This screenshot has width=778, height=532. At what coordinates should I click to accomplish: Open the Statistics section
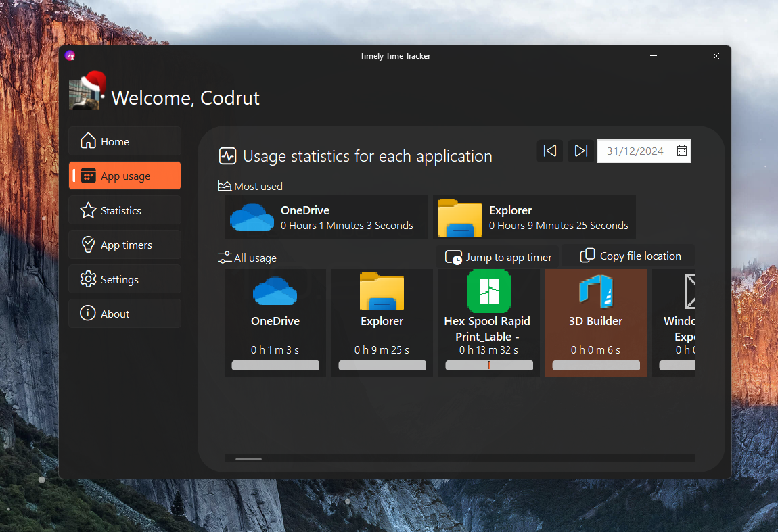pyautogui.click(x=124, y=210)
